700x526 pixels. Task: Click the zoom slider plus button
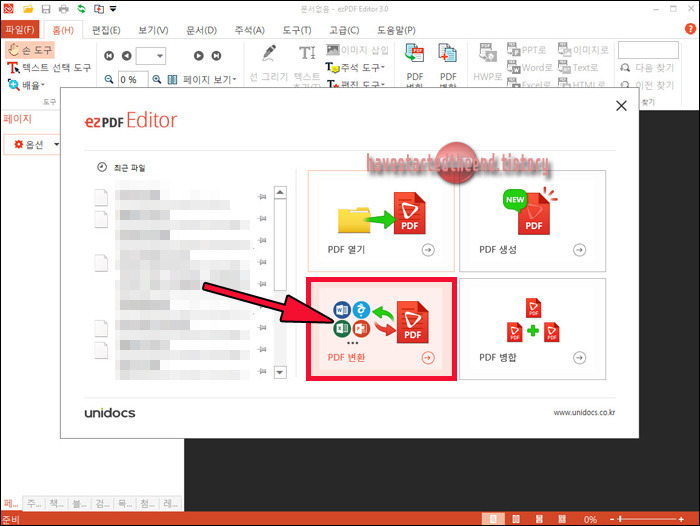(x=681, y=519)
